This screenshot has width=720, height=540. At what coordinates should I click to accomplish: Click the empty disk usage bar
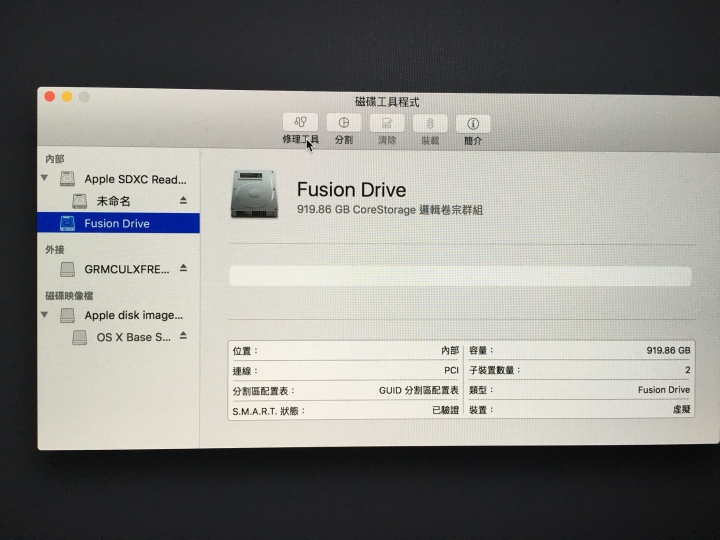point(461,276)
